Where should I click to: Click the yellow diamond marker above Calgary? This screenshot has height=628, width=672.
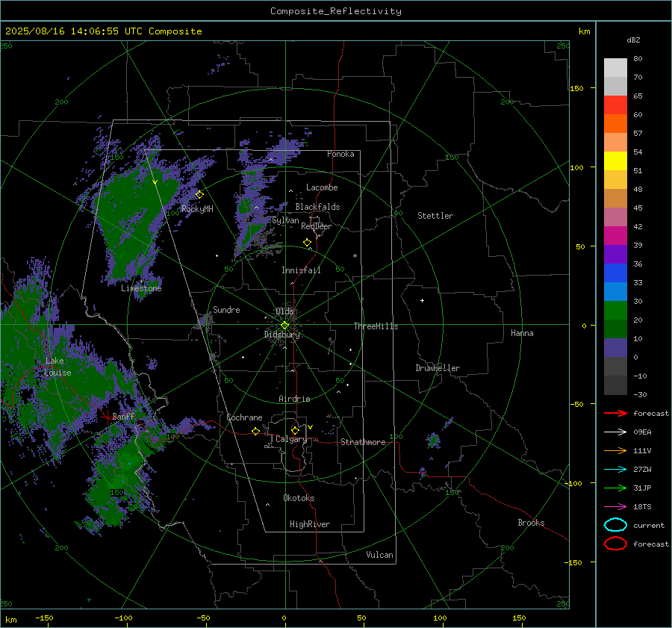point(295,430)
